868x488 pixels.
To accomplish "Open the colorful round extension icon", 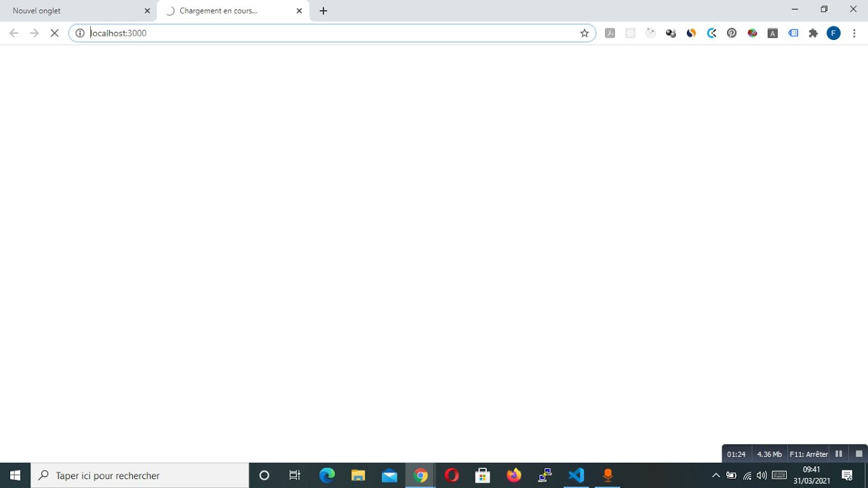I will [752, 33].
